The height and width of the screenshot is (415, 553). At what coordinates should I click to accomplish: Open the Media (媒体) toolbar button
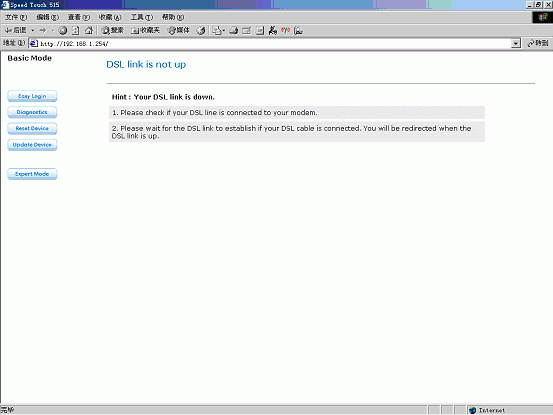coord(178,30)
